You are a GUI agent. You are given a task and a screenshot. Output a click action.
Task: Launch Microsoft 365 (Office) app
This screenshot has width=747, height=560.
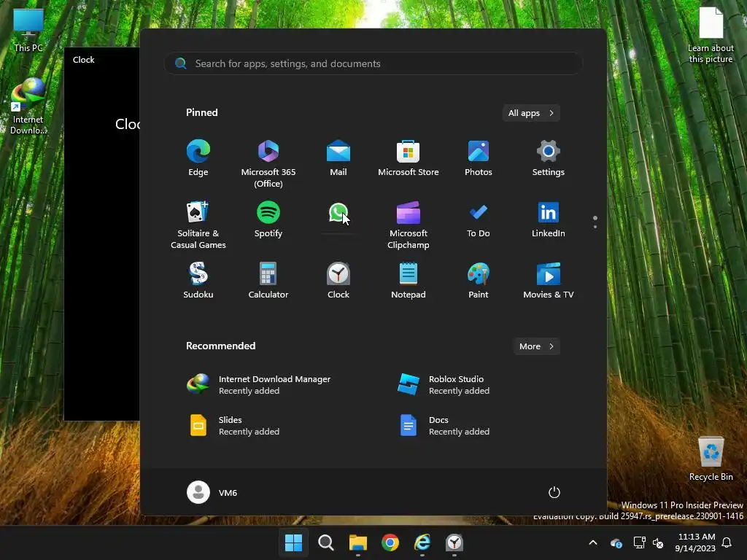click(268, 163)
